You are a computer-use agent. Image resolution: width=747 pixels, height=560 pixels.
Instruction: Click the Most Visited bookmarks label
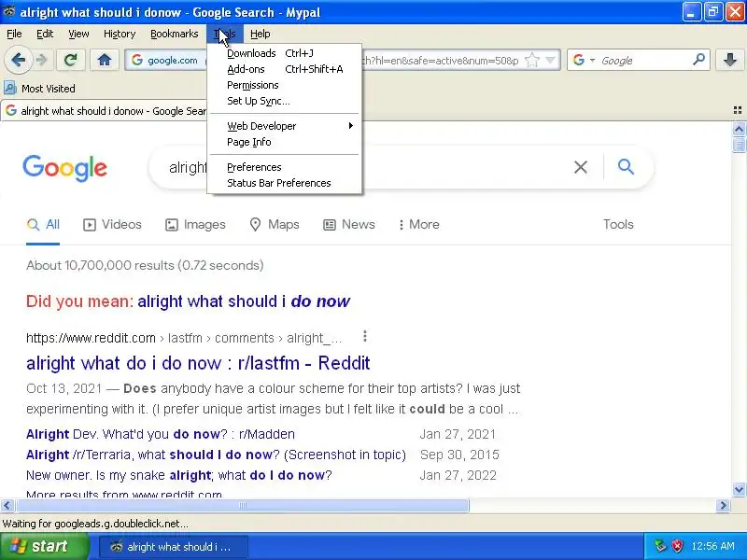tap(49, 89)
